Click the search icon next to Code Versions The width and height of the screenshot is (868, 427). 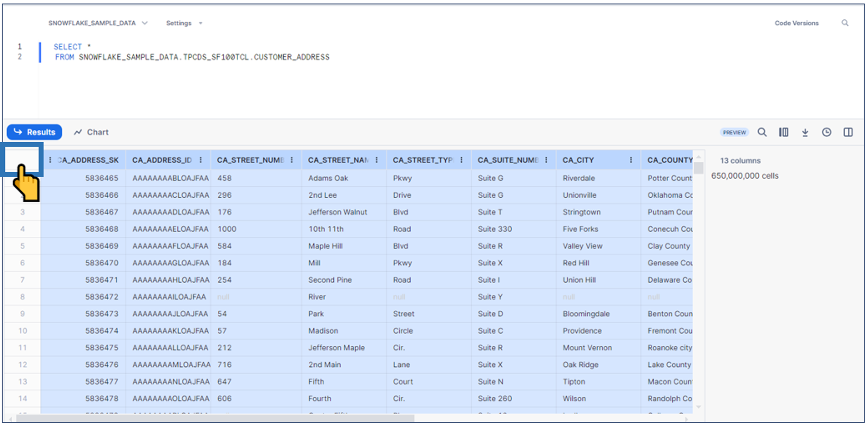click(845, 23)
